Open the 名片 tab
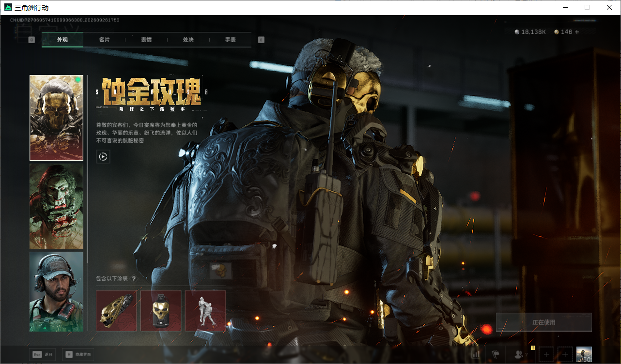 point(104,40)
